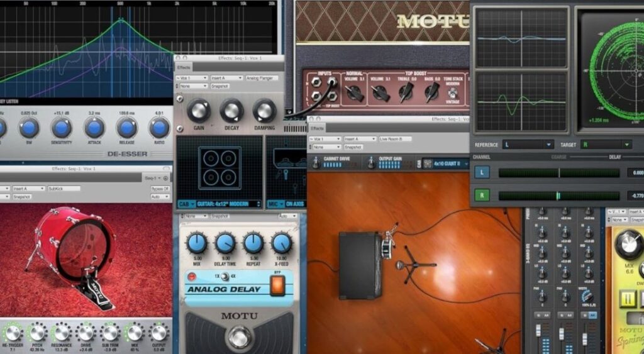Click the Gain knob on the amp plugin

click(198, 111)
